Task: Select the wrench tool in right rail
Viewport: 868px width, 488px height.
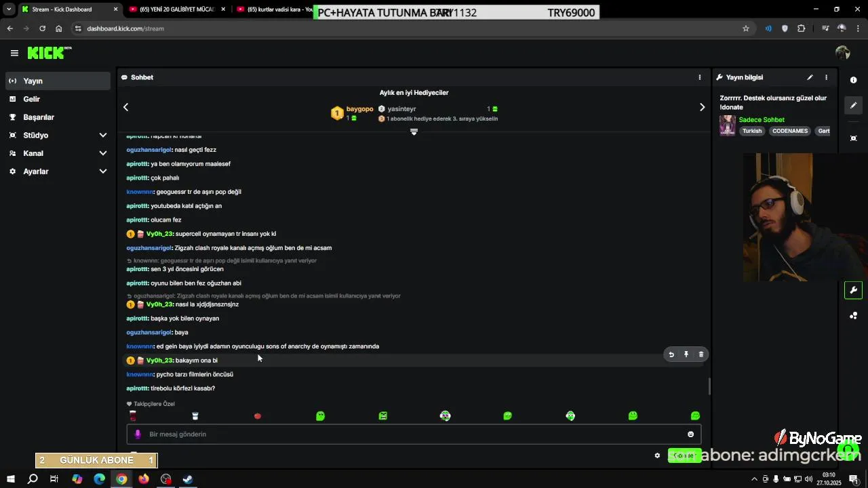Action: tap(853, 290)
